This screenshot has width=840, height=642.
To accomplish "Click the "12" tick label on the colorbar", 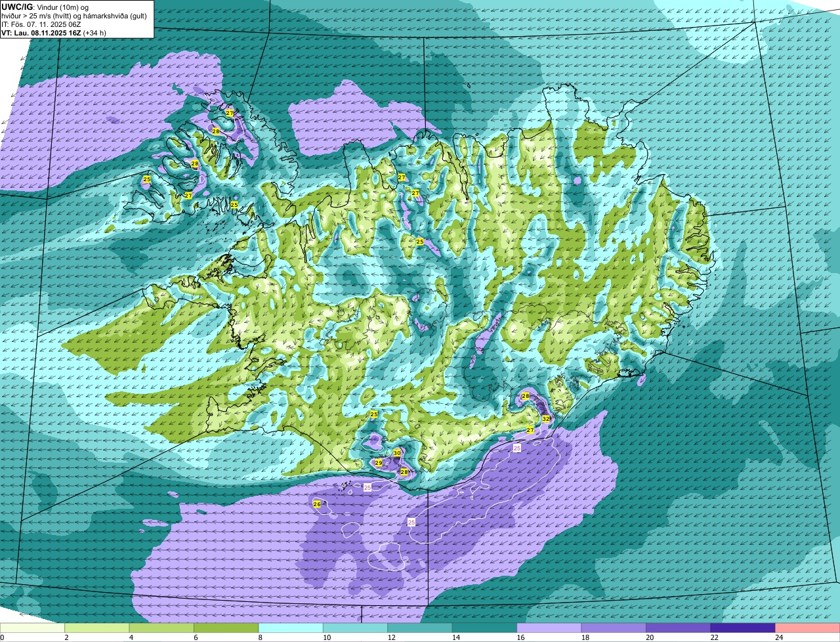I will point(391,637).
